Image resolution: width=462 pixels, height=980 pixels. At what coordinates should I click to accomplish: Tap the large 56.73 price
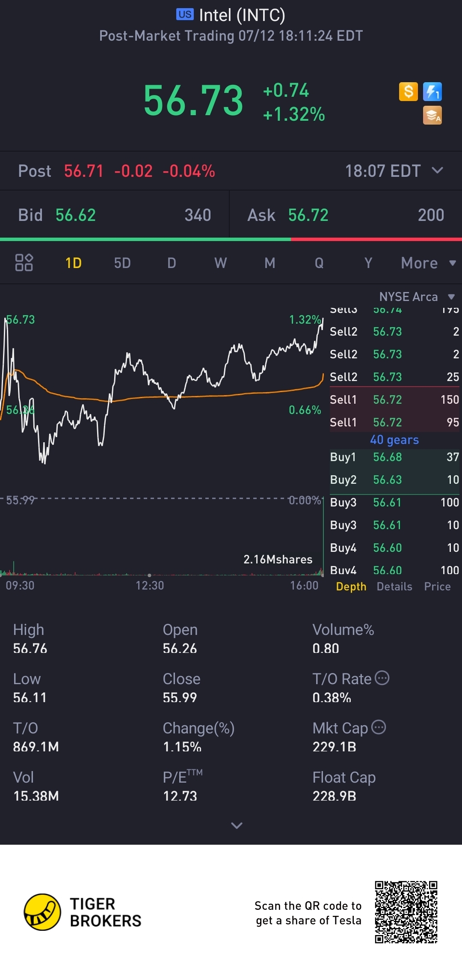pyautogui.click(x=193, y=101)
